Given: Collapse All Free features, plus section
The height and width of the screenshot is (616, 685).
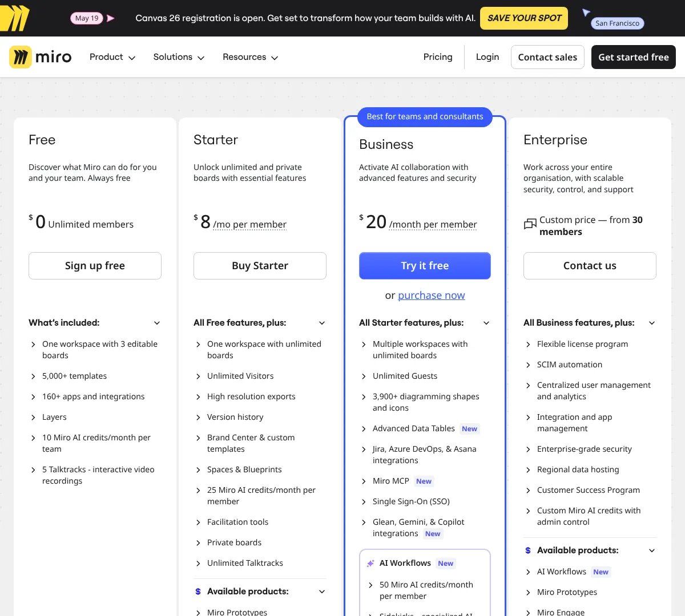Looking at the screenshot, I should tap(260, 323).
